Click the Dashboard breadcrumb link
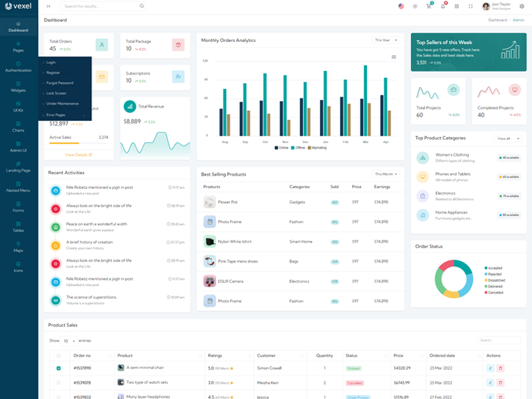 point(497,20)
